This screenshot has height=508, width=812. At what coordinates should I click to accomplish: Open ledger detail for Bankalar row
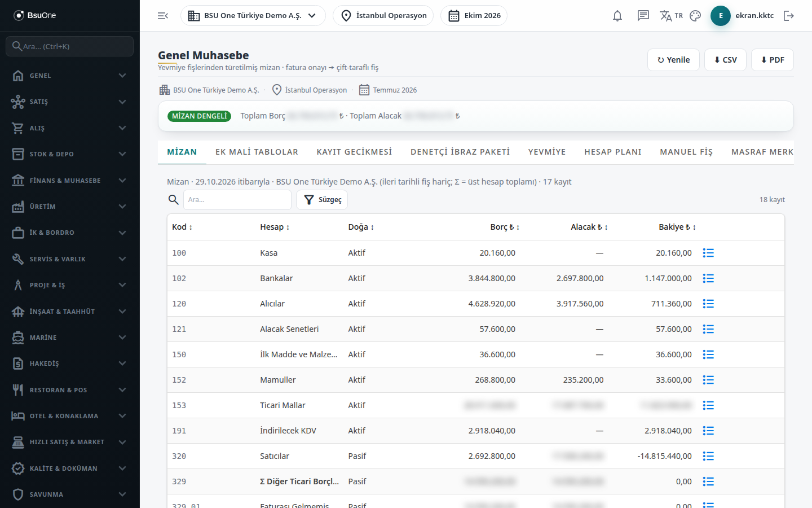tap(708, 278)
